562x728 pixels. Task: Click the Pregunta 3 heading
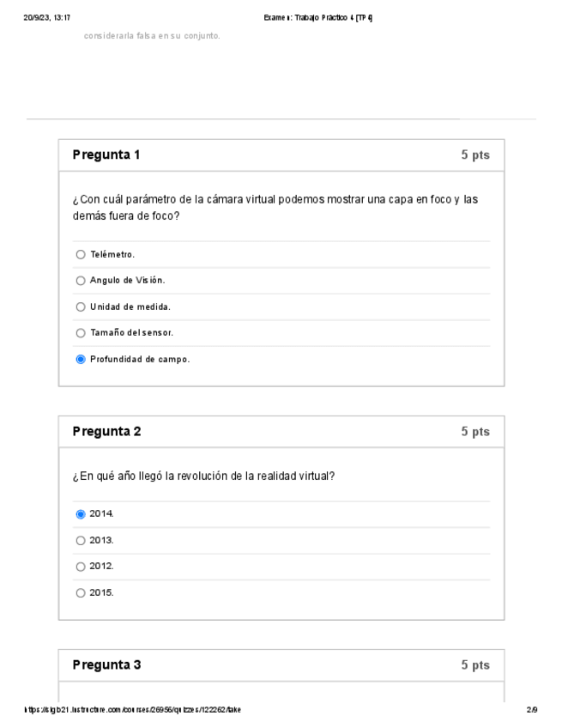(x=106, y=665)
